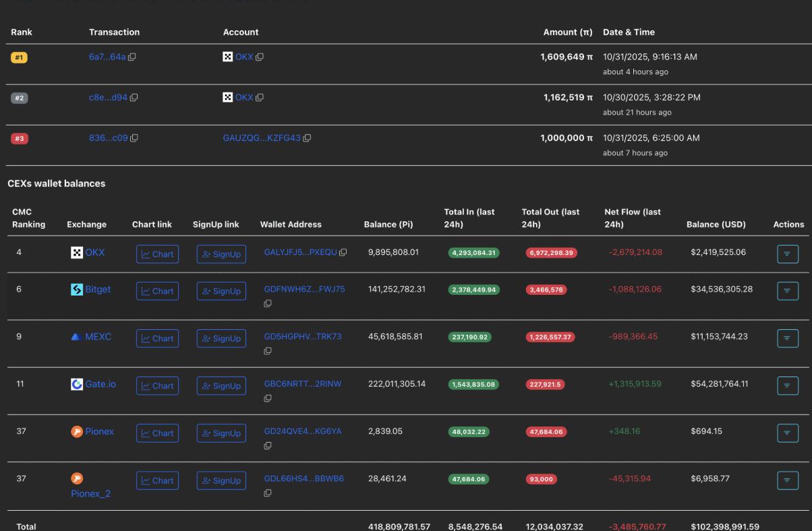Click SignUp for Gate.io

pos(221,386)
